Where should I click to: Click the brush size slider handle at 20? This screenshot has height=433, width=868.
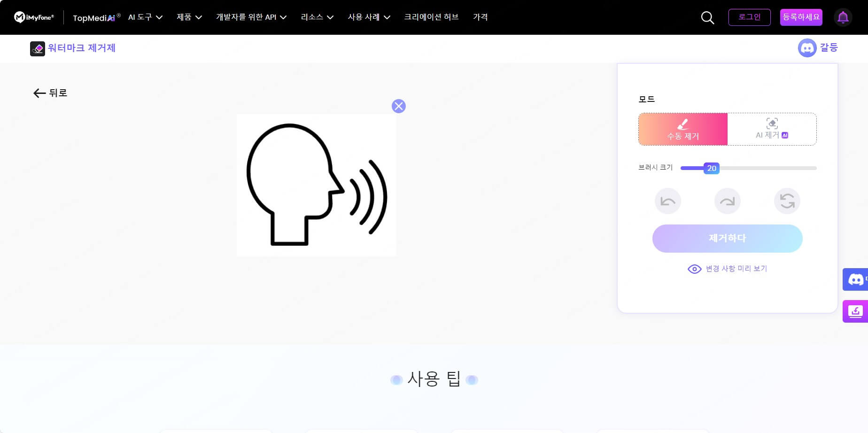[712, 168]
